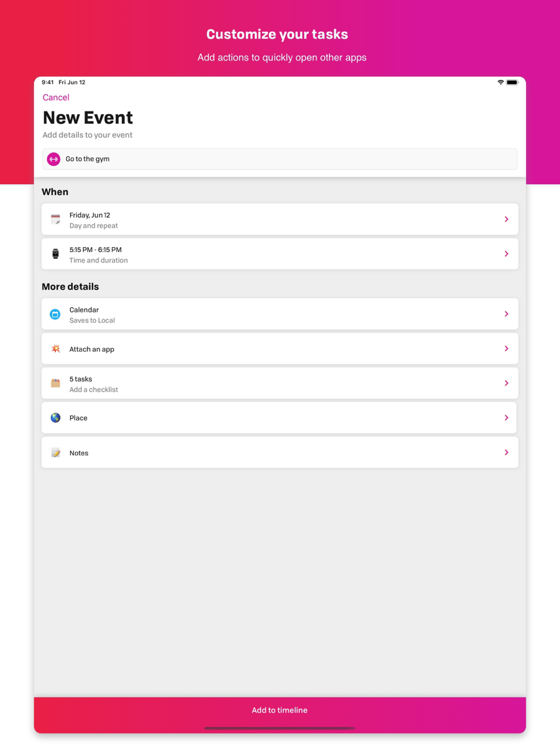Open Attach an app chevron arrow
This screenshot has height=747, width=560.
pos(506,349)
